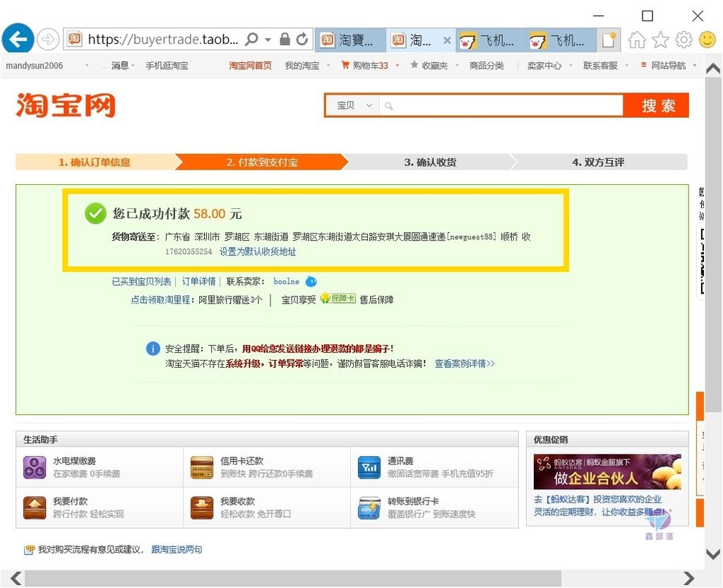
Task: Expand the 消息 dropdown
Action: pyautogui.click(x=133, y=66)
